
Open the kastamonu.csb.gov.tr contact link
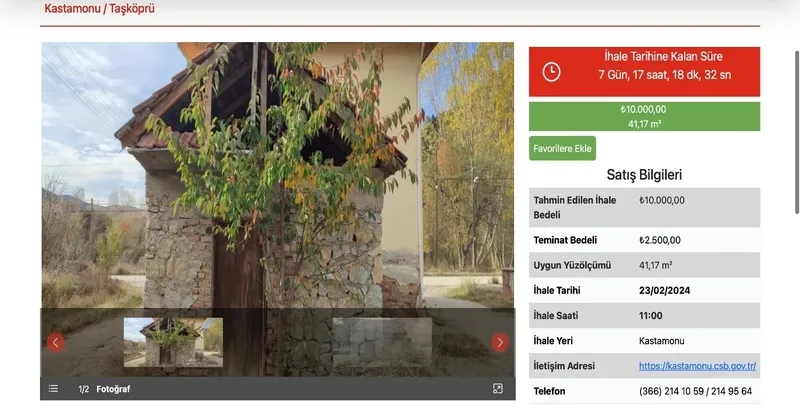point(697,366)
